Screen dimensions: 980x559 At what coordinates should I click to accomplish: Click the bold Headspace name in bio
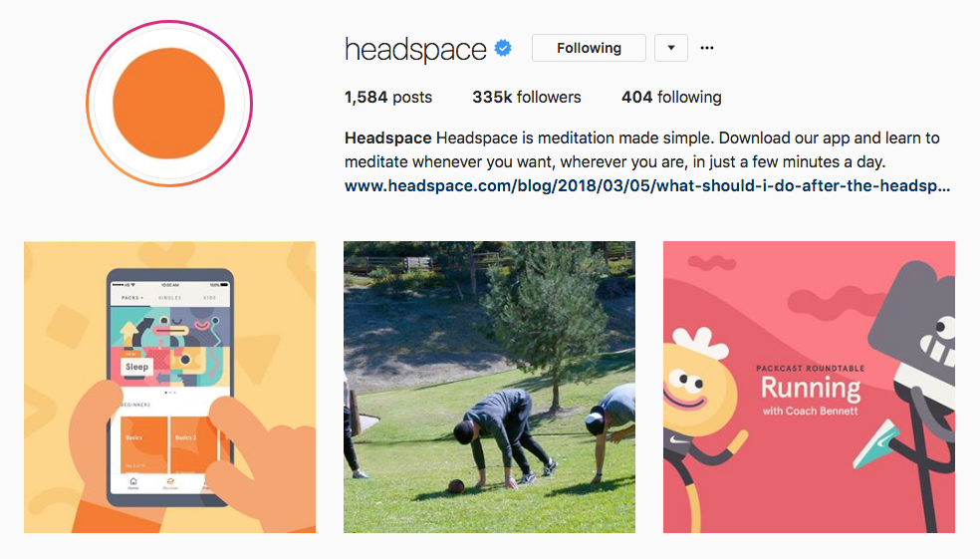[387, 138]
